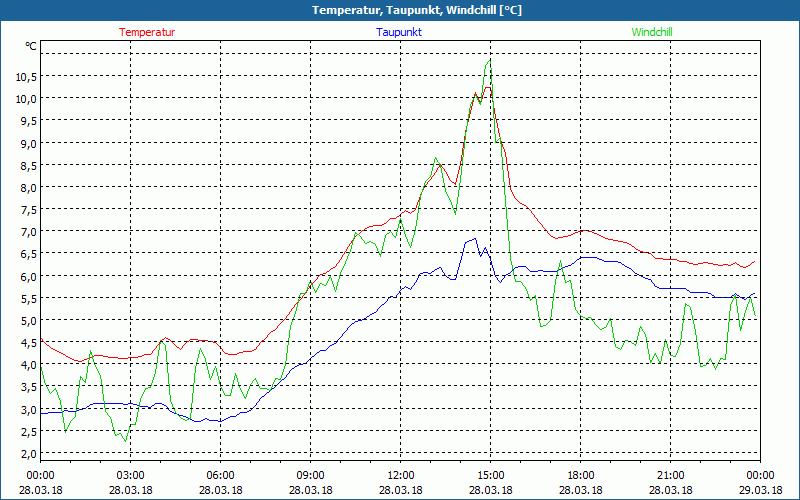This screenshot has width=800, height=500.
Task: Click the 5,0 y-axis value
Action: (x=28, y=320)
